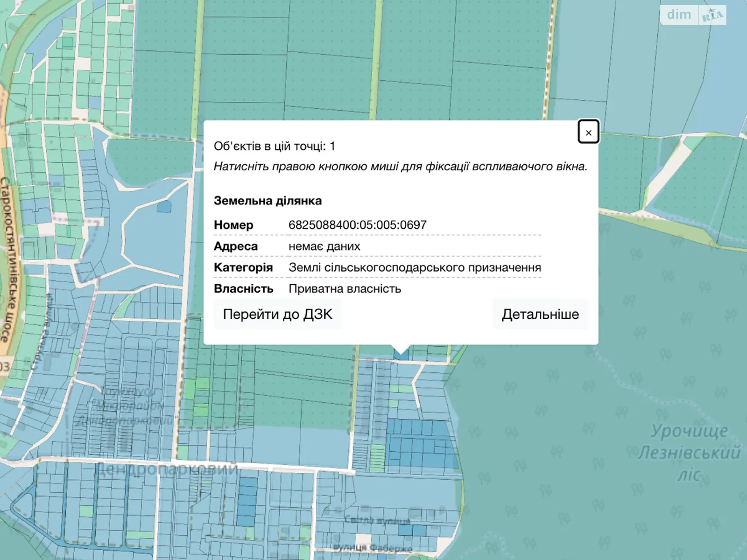The height and width of the screenshot is (560, 747).
Task: Click the small pond shape on the map
Action: pos(164,206)
